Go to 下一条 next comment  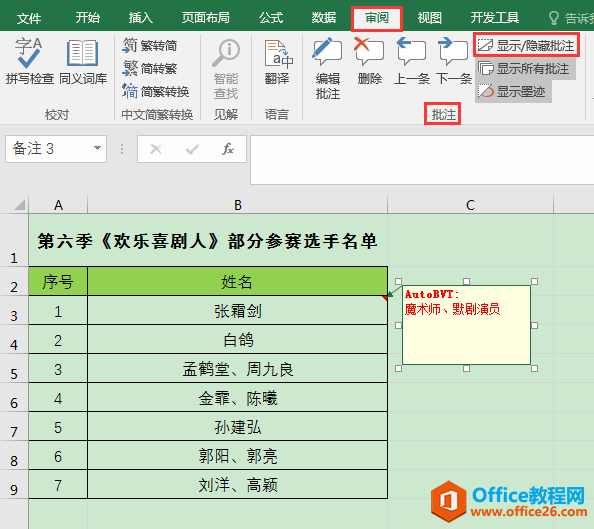point(453,61)
